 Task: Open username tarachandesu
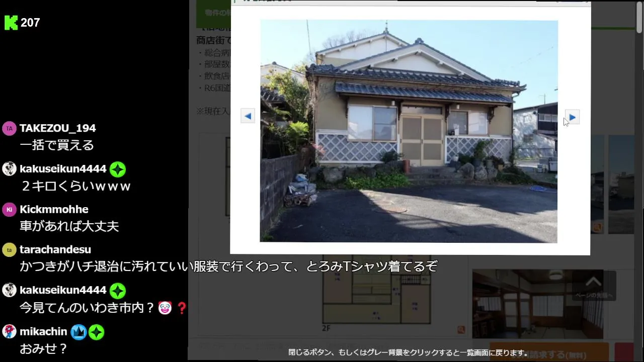coord(55,249)
